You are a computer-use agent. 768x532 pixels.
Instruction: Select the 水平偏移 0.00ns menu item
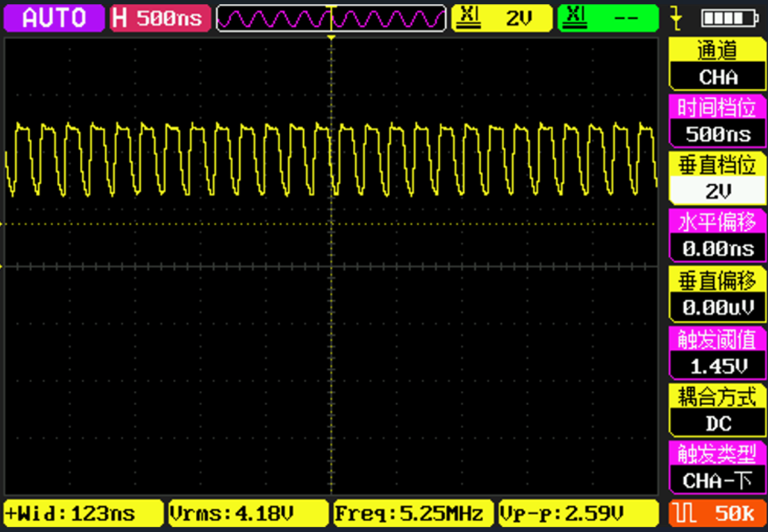717,236
